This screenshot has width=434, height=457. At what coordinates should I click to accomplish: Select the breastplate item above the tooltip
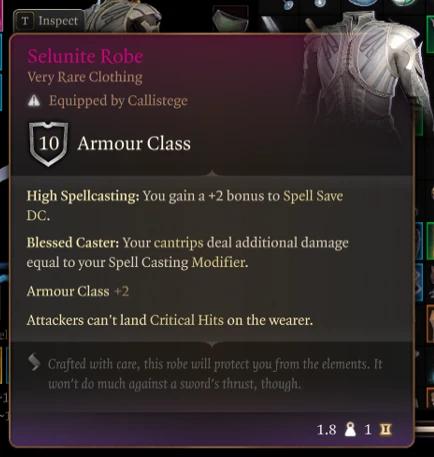point(230,20)
